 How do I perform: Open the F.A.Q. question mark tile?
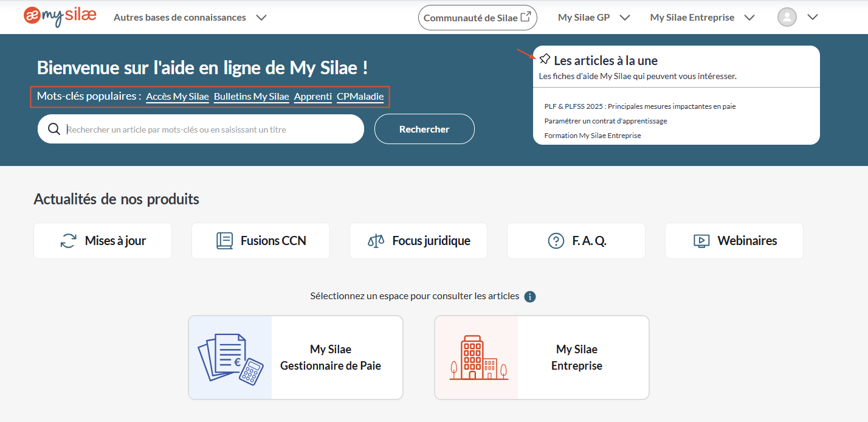click(x=576, y=241)
